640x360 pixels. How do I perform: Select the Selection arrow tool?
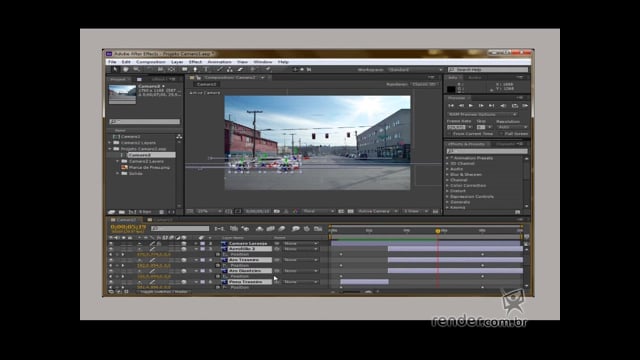(115, 70)
